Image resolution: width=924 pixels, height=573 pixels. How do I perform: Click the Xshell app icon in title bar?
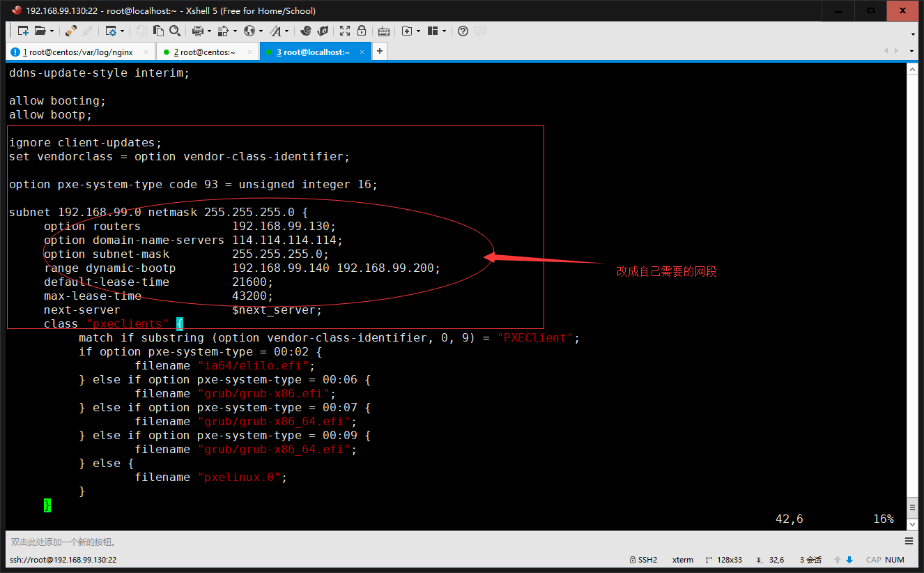[x=16, y=10]
